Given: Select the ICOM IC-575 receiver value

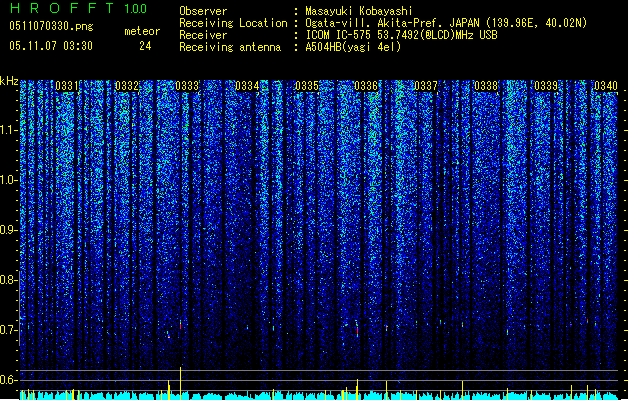Looking at the screenshot, I should coord(401,35).
